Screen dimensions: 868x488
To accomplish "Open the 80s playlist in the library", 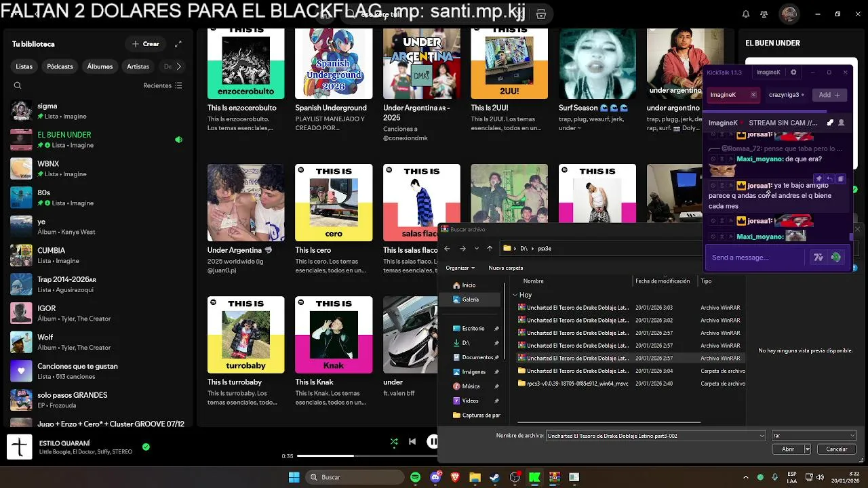I will pyautogui.click(x=96, y=197).
